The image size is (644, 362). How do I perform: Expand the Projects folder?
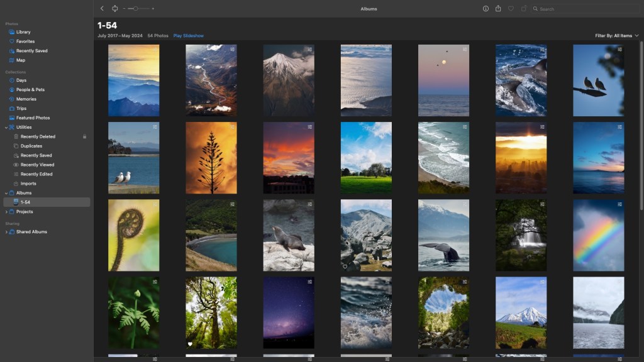click(6, 212)
